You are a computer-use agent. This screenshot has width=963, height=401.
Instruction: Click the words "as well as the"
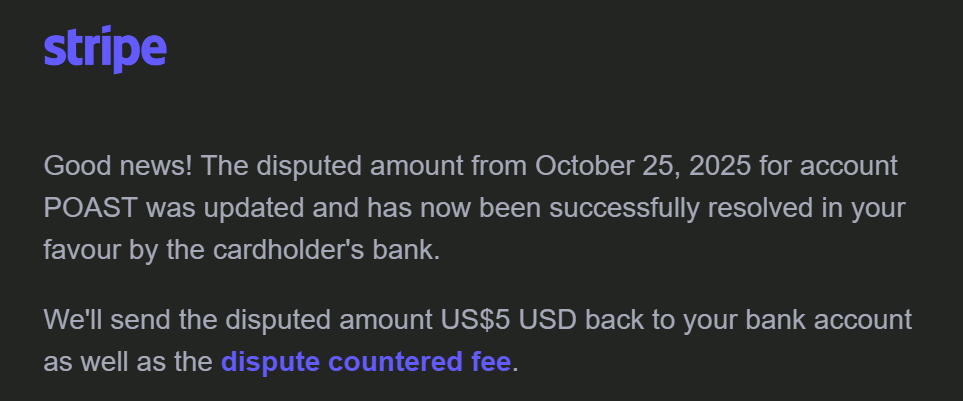(x=128, y=361)
